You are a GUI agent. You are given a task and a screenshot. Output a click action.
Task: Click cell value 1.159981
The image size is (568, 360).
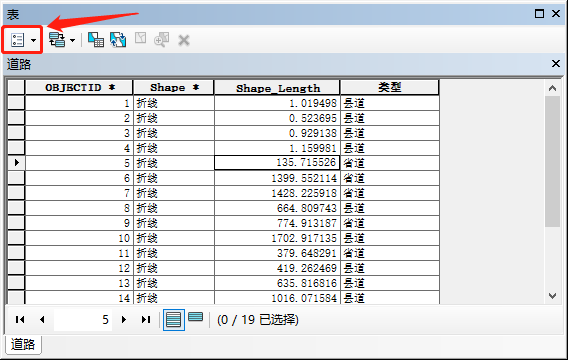[x=277, y=148]
